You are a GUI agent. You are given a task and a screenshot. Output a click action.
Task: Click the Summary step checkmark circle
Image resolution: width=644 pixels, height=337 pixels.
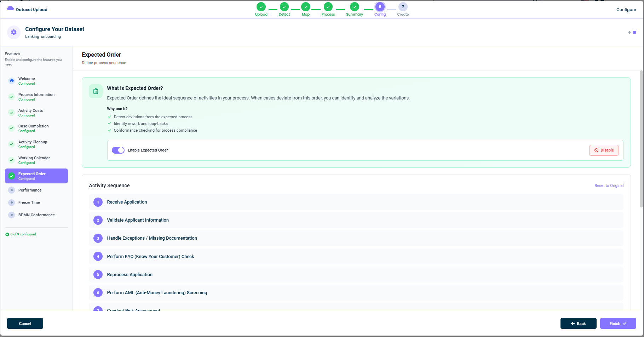coord(355,7)
